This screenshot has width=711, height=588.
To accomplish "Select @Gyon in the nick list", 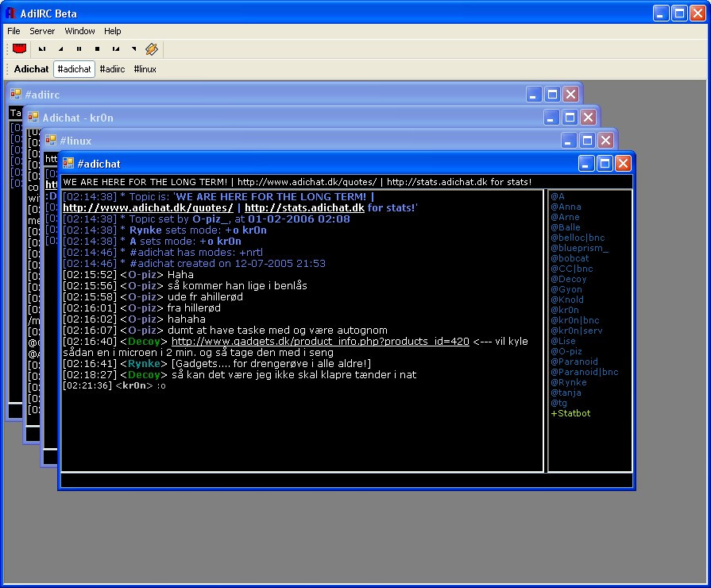I will click(x=566, y=289).
